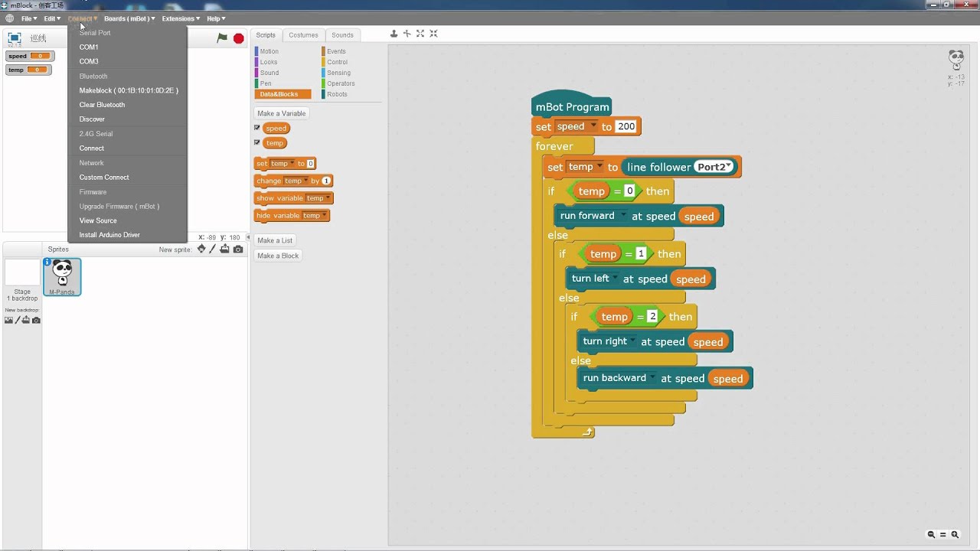
Task: Open the Extensions menu
Action: pyautogui.click(x=181, y=18)
